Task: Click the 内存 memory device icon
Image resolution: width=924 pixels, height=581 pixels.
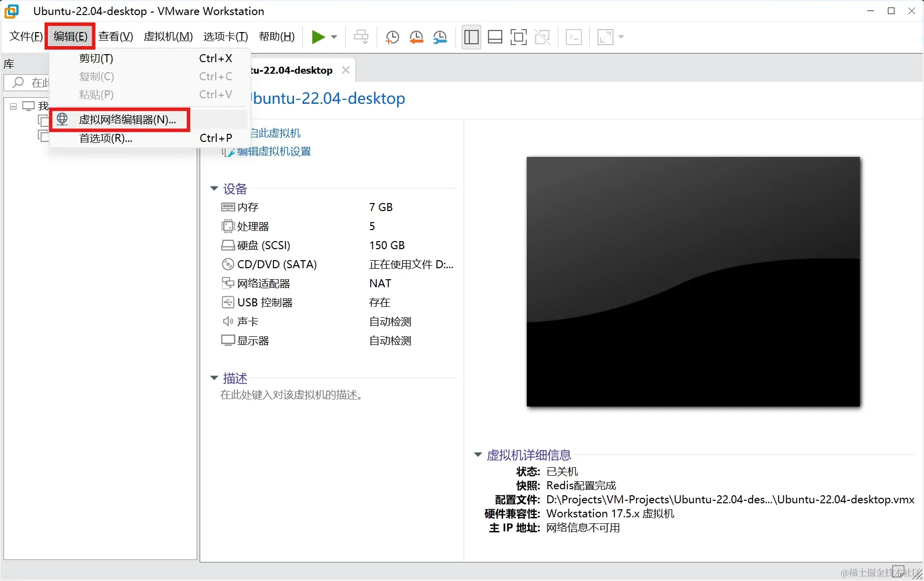Action: 228,207
